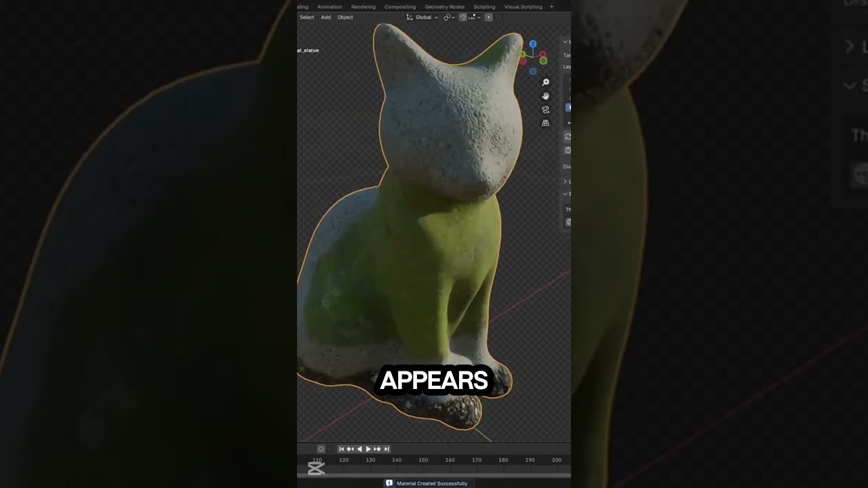Click the refresh icon in side panel
868x488 pixels.
568,136
